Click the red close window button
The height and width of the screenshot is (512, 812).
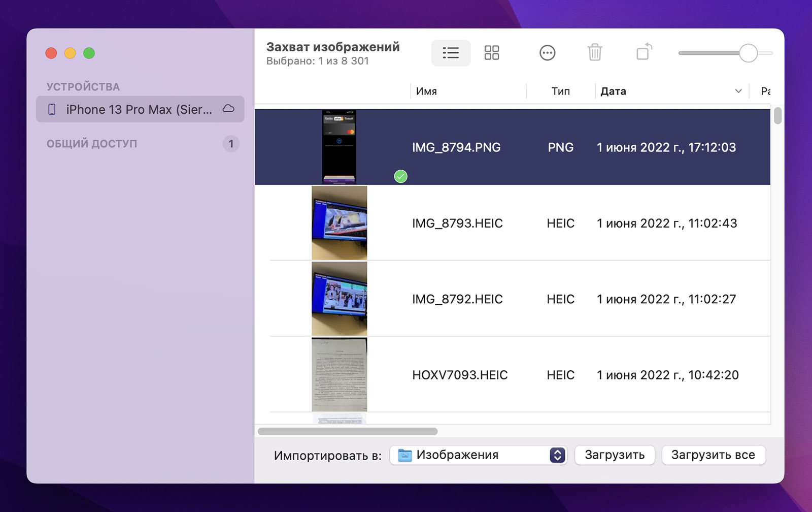51,53
